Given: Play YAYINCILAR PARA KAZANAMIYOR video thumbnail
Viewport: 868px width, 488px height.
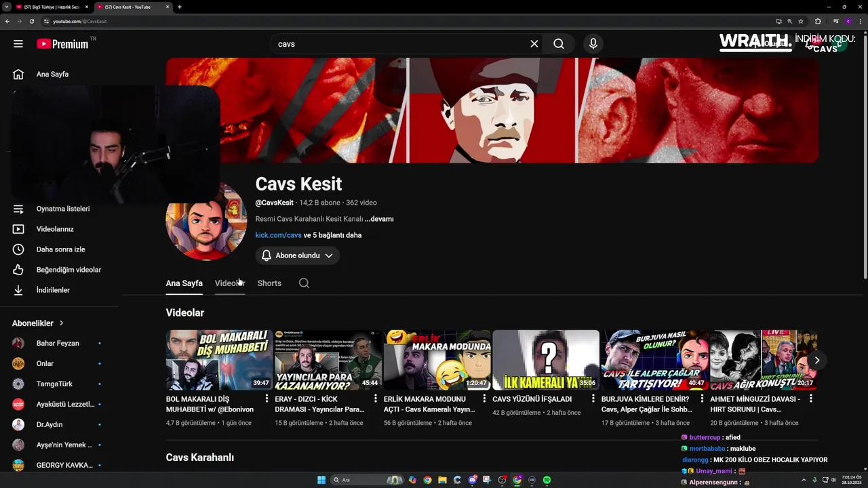Looking at the screenshot, I should click(x=328, y=360).
